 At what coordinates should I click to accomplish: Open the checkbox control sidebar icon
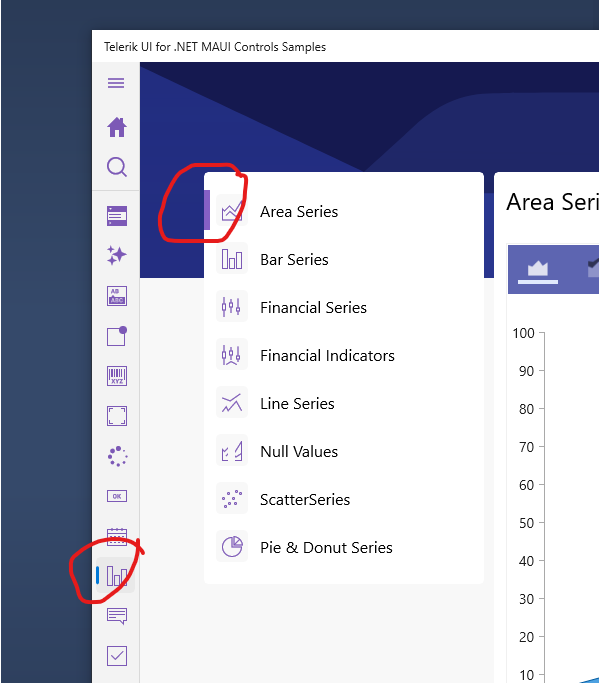117,656
